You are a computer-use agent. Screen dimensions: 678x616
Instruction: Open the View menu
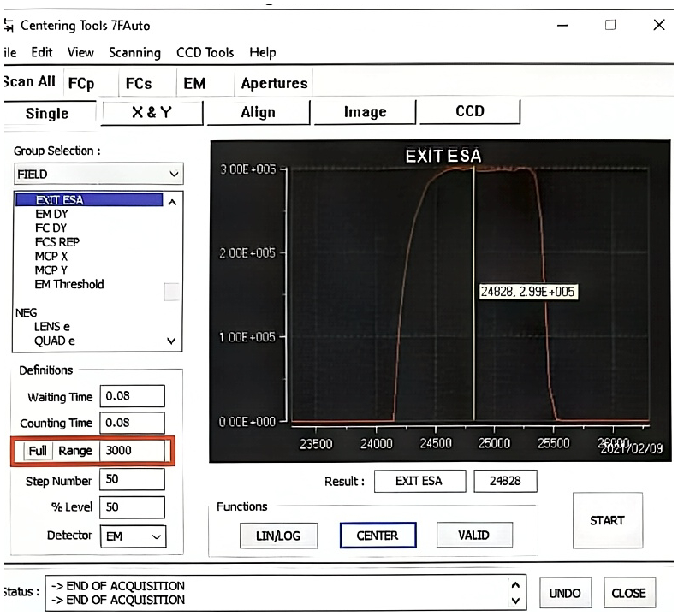(x=80, y=52)
